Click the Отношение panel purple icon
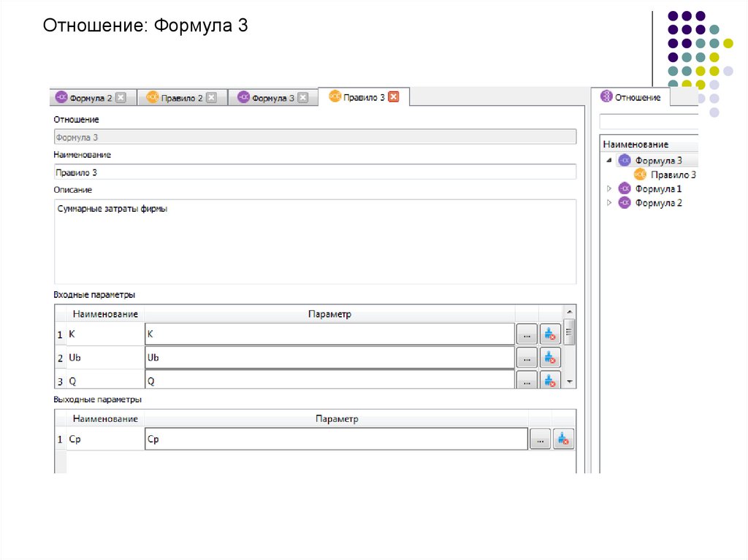This screenshot has width=748, height=560. click(606, 96)
